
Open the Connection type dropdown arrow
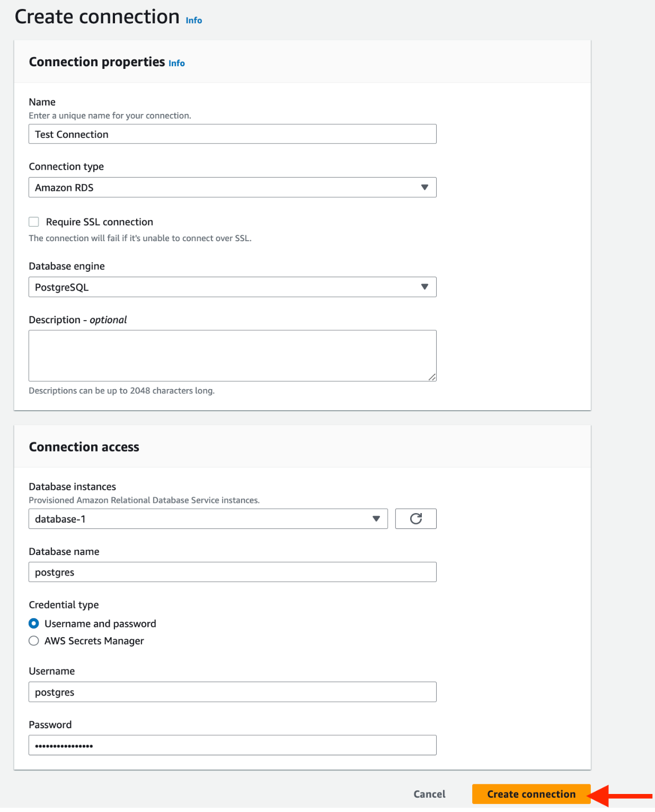point(425,187)
